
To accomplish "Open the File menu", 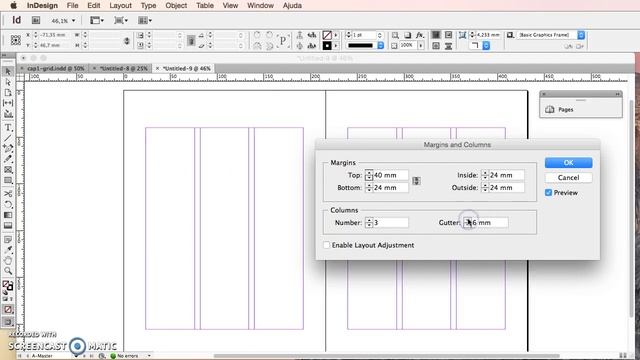I will 72,5.
